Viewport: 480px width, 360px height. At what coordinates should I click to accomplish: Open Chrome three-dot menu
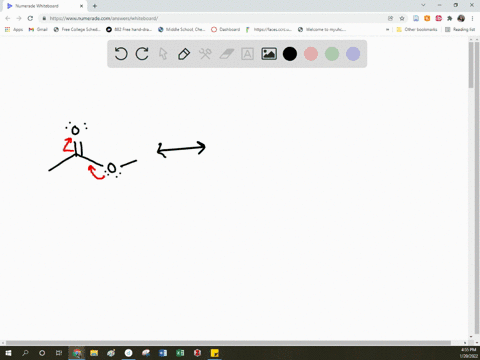[x=472, y=18]
